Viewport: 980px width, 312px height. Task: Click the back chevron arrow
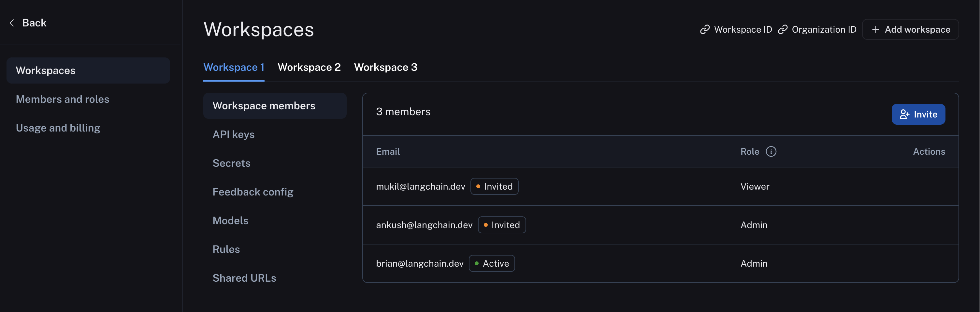pyautogui.click(x=12, y=23)
